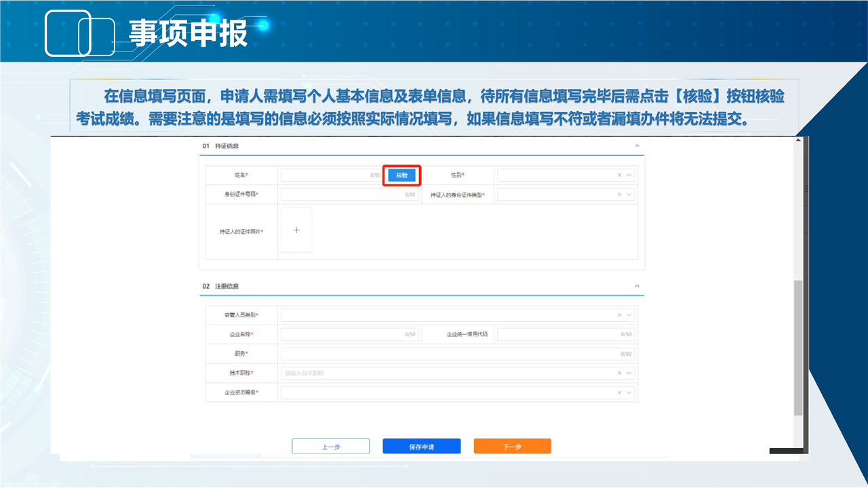The height and width of the screenshot is (488, 868).
Task: Clear the 技术职称 field with X icon
Action: [x=619, y=373]
